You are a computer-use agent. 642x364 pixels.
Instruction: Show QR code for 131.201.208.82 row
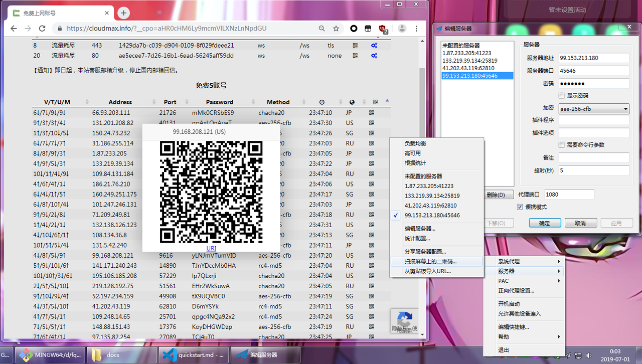(372, 123)
